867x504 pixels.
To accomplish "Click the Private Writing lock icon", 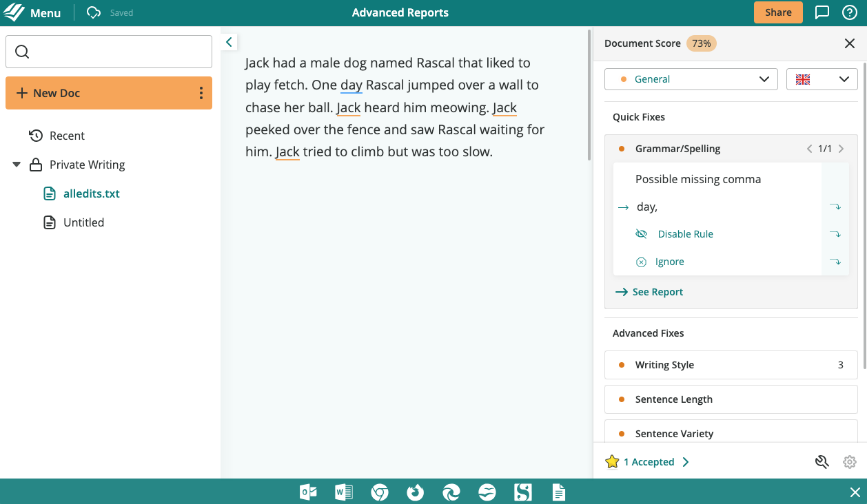I will point(36,165).
